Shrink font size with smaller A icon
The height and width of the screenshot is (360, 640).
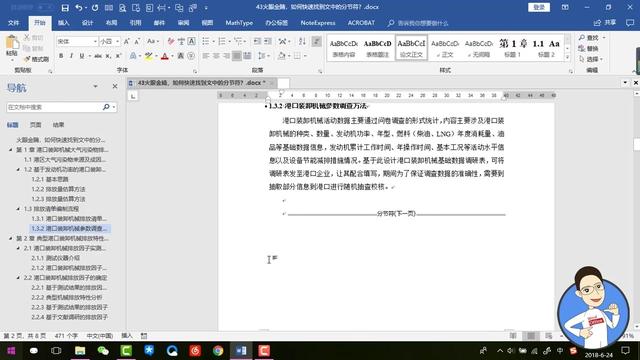(x=137, y=41)
